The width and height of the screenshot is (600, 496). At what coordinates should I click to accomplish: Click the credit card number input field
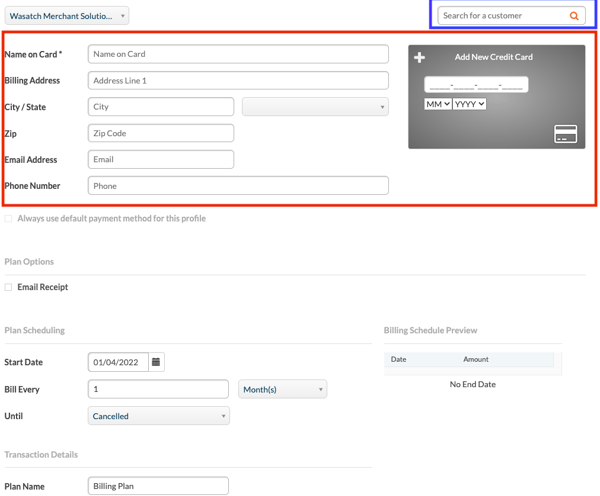pos(476,85)
